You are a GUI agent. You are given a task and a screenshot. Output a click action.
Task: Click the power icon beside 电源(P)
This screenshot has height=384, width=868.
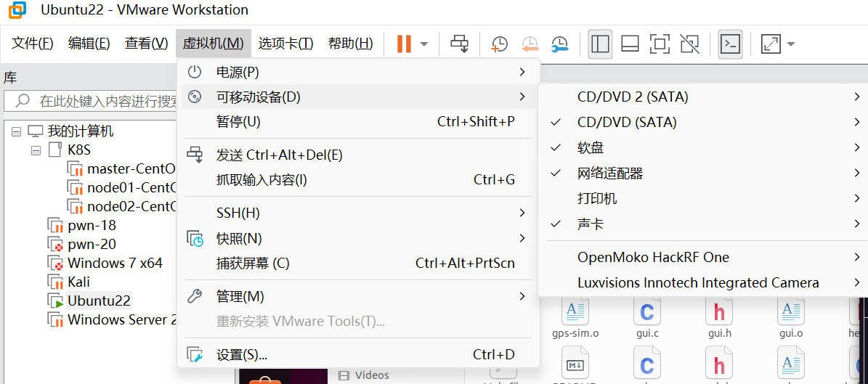coord(195,72)
